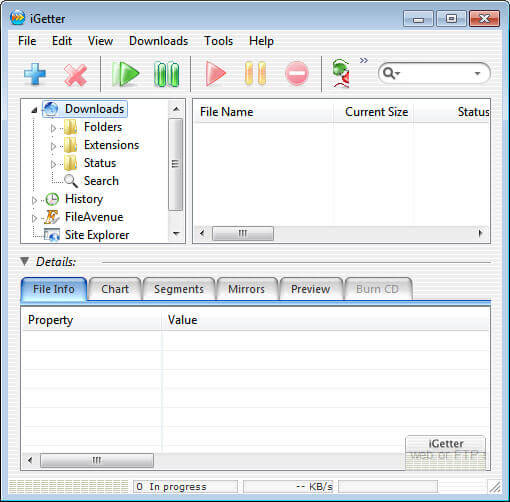Screen dimensions: 510x502
Task: Click the Property column header
Action: coord(92,320)
